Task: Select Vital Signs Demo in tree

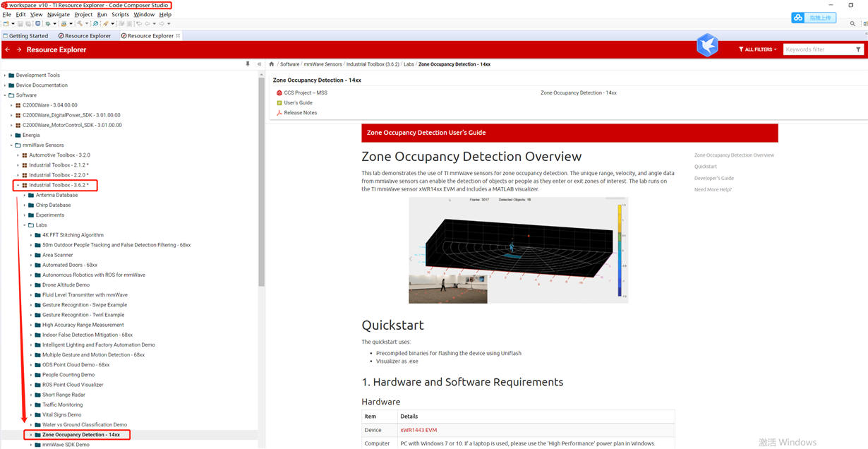Action: point(61,414)
